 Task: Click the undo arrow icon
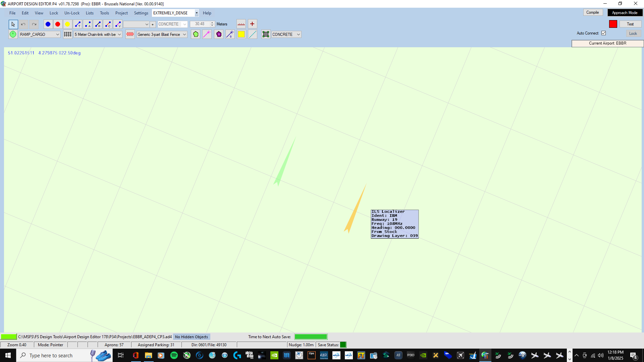click(23, 24)
